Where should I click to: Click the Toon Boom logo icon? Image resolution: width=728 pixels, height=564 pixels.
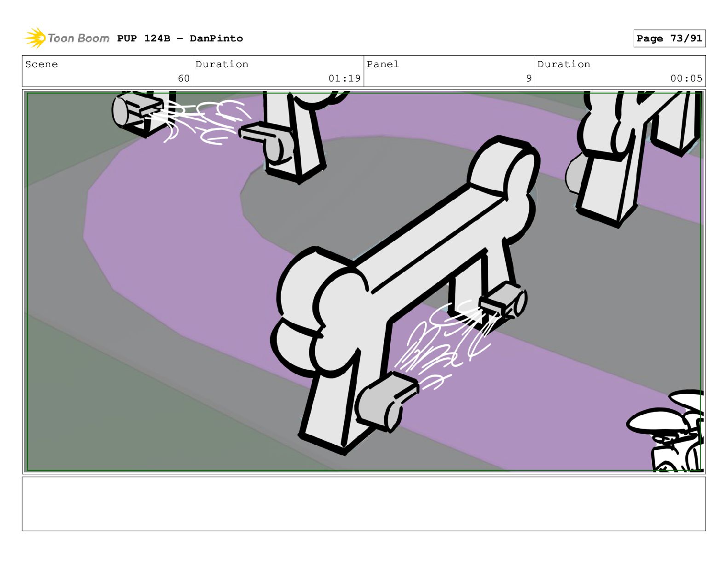coord(35,38)
